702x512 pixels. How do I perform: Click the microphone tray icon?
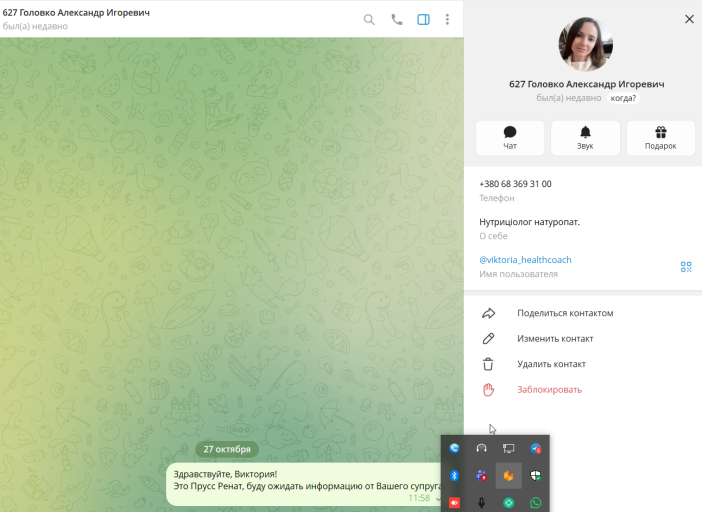(x=481, y=503)
